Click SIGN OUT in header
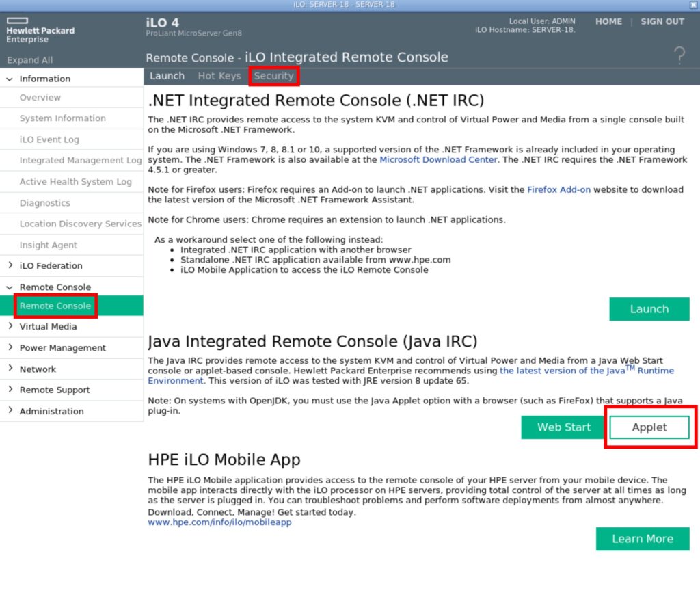Screen dimensions: 700x599 (x=662, y=21)
